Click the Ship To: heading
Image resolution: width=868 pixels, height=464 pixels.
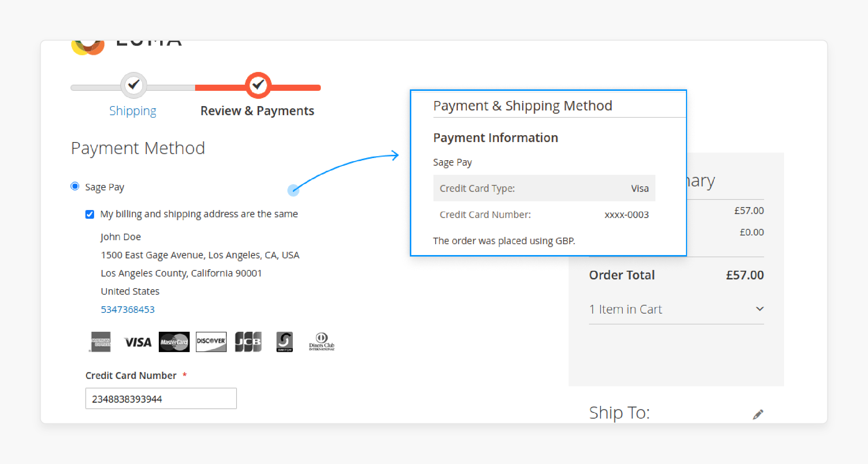click(x=619, y=413)
